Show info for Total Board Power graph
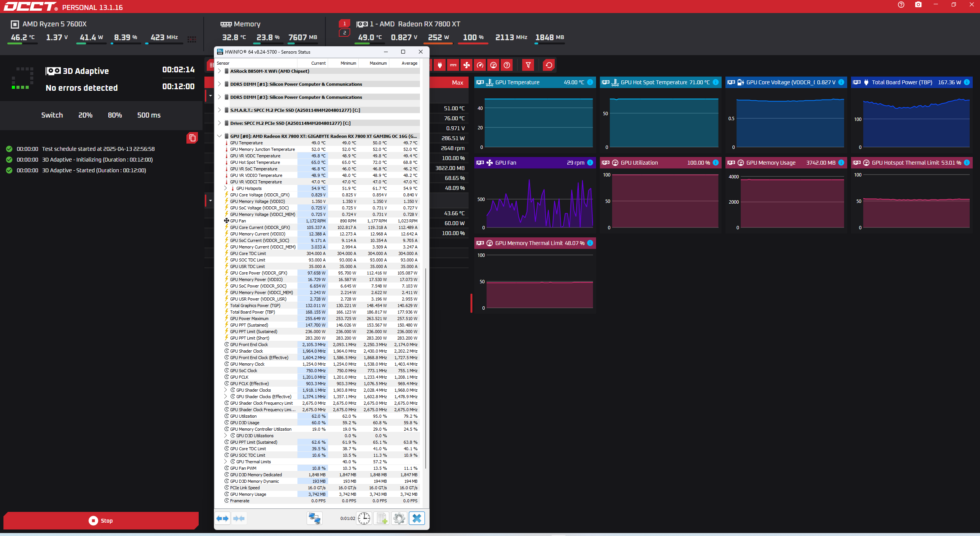This screenshot has height=536, width=980. point(967,82)
